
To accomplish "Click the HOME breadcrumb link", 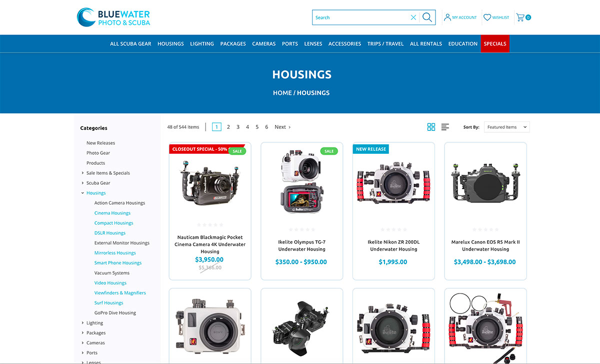I will click(x=282, y=93).
